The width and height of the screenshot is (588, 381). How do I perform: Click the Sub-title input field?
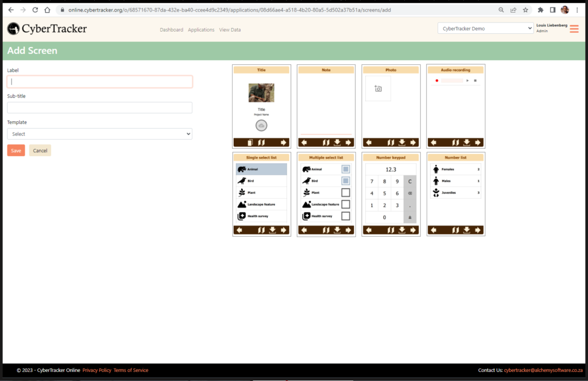99,107
